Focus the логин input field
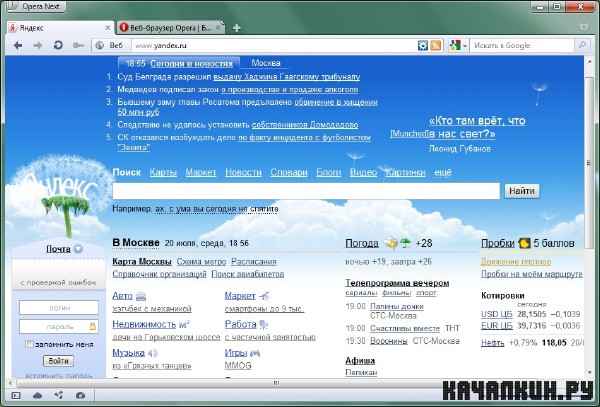This screenshot has height=407, width=600. pyautogui.click(x=59, y=308)
